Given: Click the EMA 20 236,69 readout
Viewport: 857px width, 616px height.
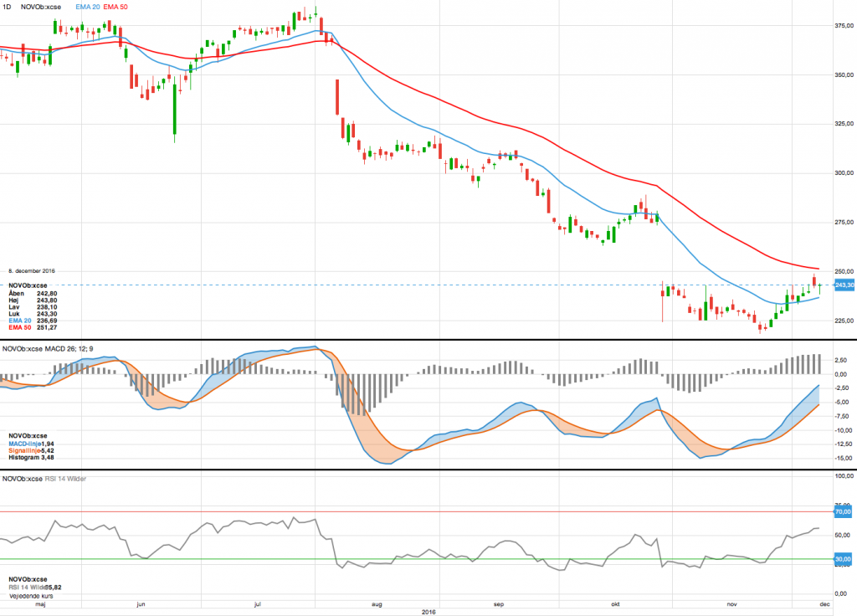Looking at the screenshot, I should pos(33,321).
